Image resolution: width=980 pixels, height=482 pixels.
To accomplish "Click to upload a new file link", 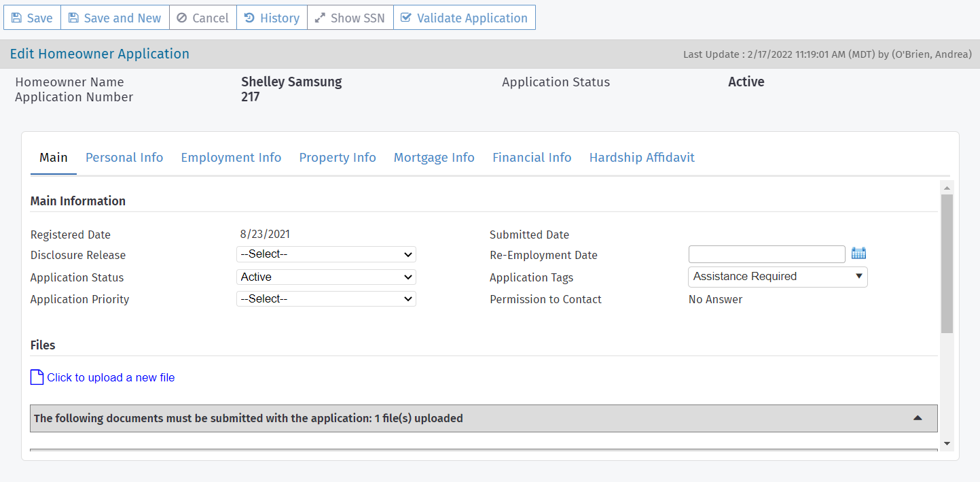I will (x=111, y=377).
